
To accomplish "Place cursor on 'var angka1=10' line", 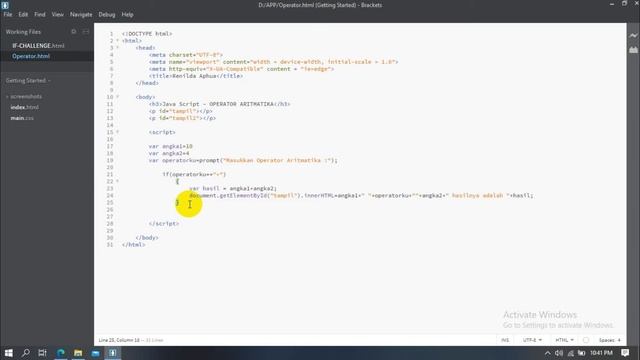I will click(x=170, y=146).
